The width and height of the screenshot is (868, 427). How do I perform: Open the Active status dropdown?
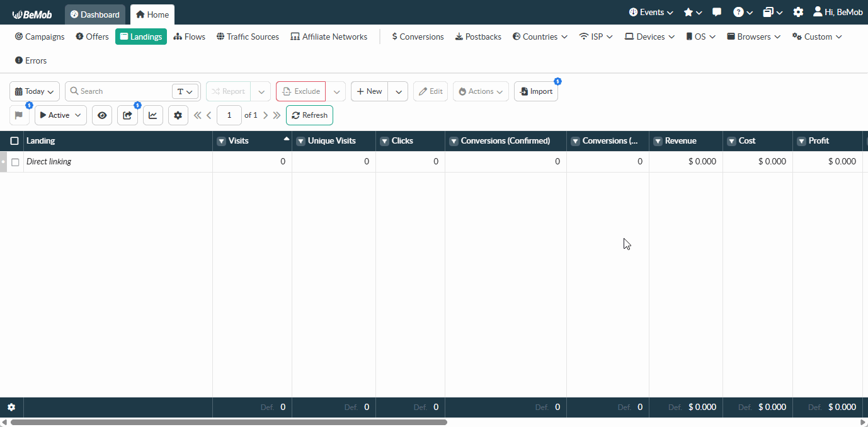tap(60, 115)
